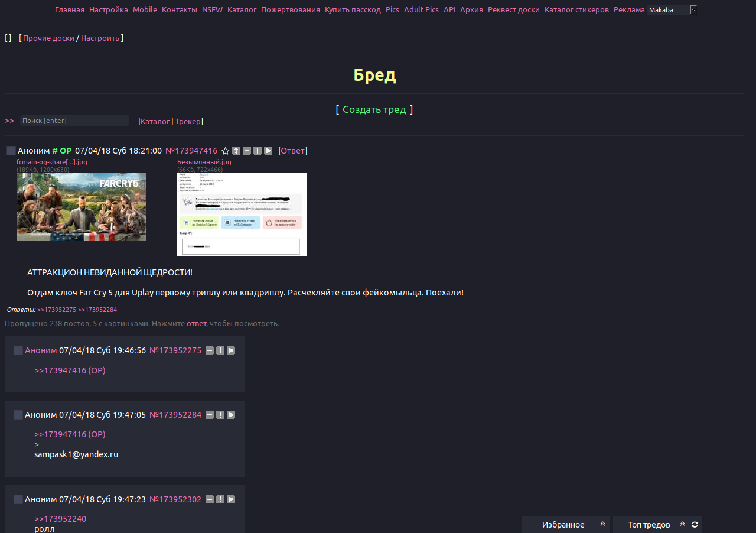This screenshot has height=533, width=756.
Task: Open the Реклама nav link
Action: click(x=629, y=10)
